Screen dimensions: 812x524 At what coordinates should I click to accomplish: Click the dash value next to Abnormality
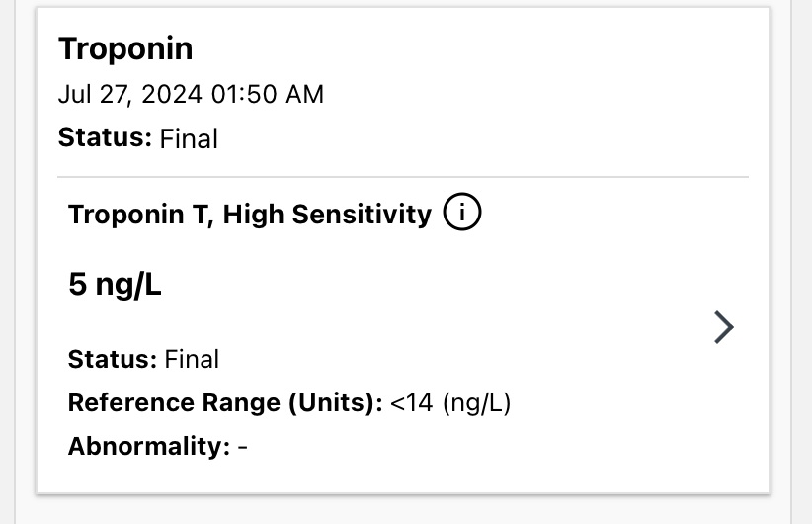(x=243, y=447)
